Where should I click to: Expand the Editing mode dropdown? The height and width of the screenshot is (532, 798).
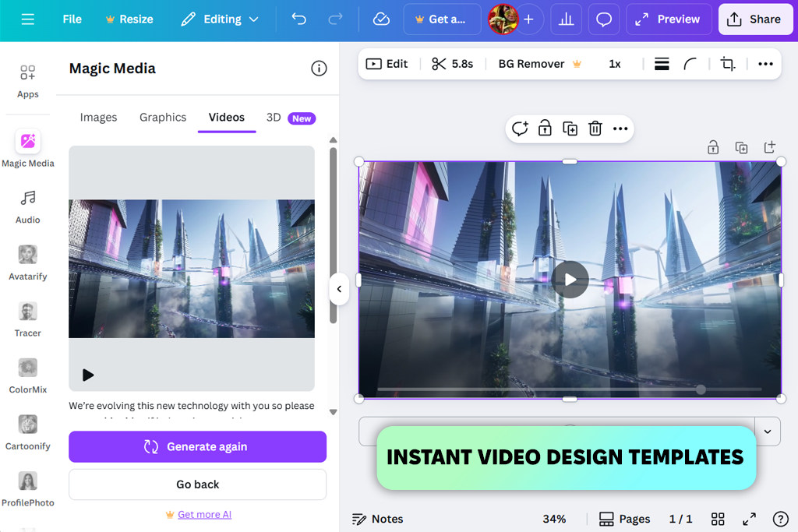[x=221, y=19]
